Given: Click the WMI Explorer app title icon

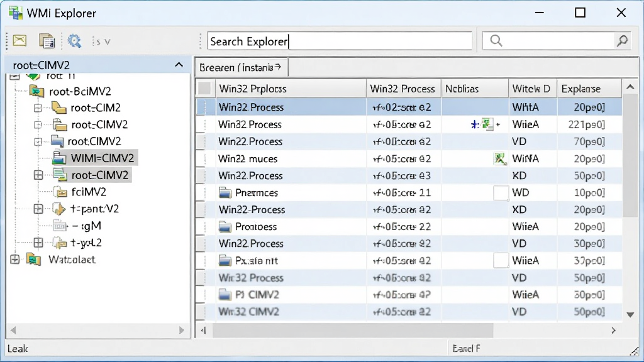Looking at the screenshot, I should click(16, 13).
